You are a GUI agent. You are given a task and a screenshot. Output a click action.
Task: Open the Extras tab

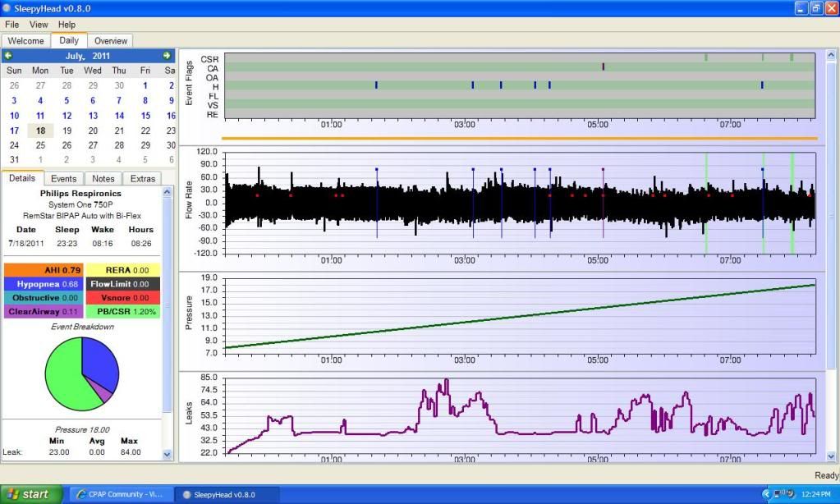point(142,178)
